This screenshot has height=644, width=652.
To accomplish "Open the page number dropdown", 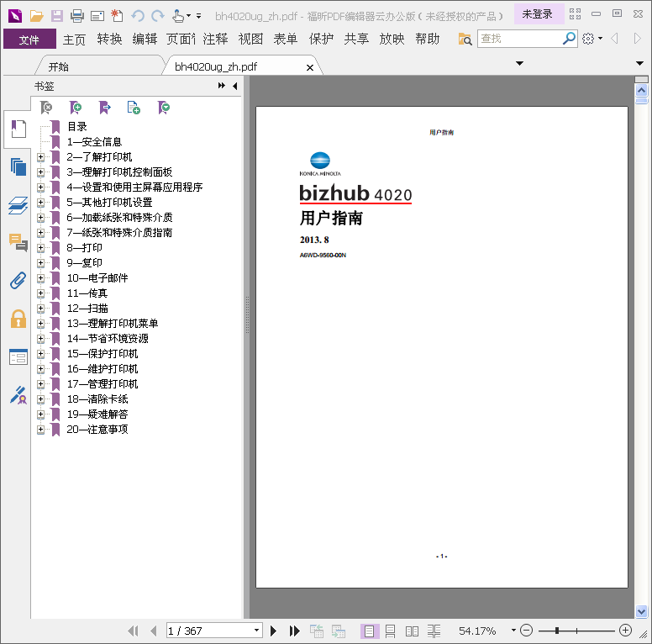I will pyautogui.click(x=256, y=631).
